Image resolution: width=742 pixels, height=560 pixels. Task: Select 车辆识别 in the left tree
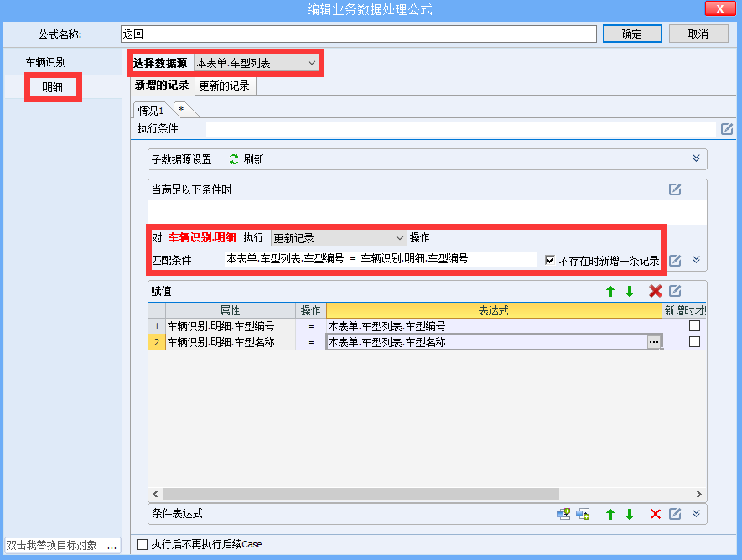click(46, 62)
